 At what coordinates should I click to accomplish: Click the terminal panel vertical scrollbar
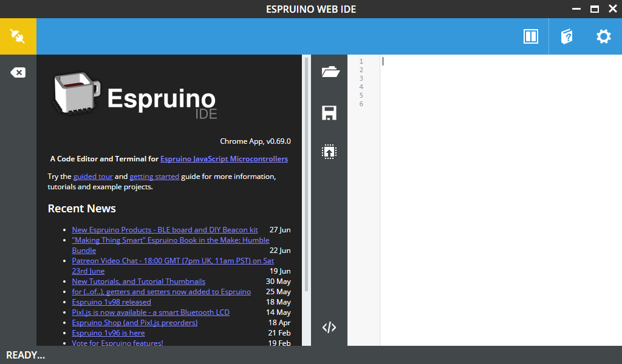tap(306, 174)
